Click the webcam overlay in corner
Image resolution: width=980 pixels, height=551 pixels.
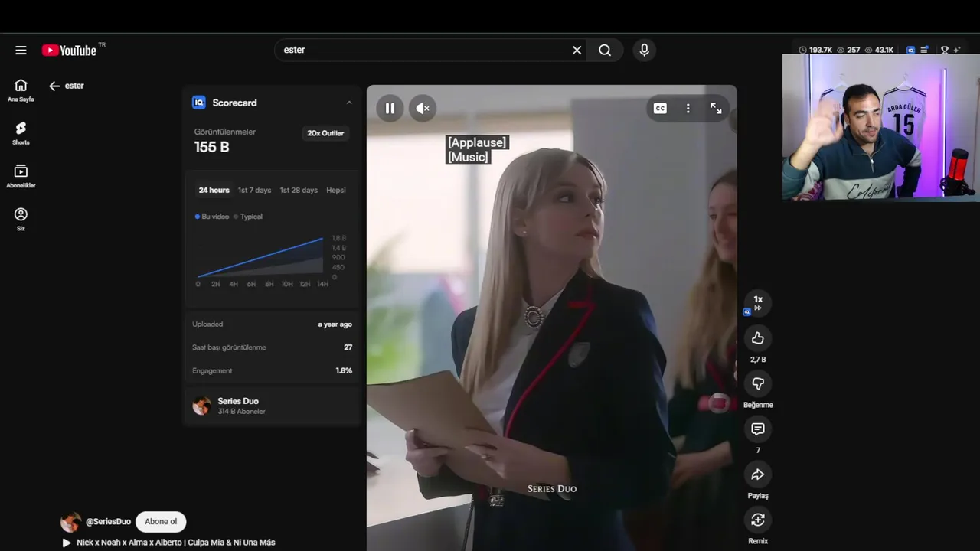pos(880,127)
